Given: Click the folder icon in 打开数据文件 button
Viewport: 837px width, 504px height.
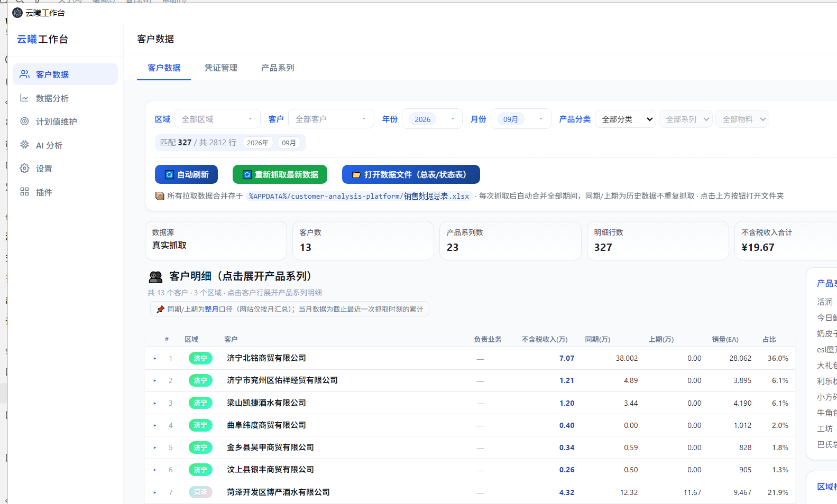Looking at the screenshot, I should click(x=356, y=175).
